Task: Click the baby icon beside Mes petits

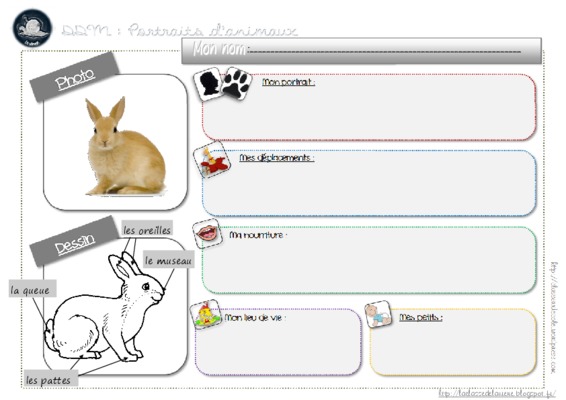Action: coord(378,314)
